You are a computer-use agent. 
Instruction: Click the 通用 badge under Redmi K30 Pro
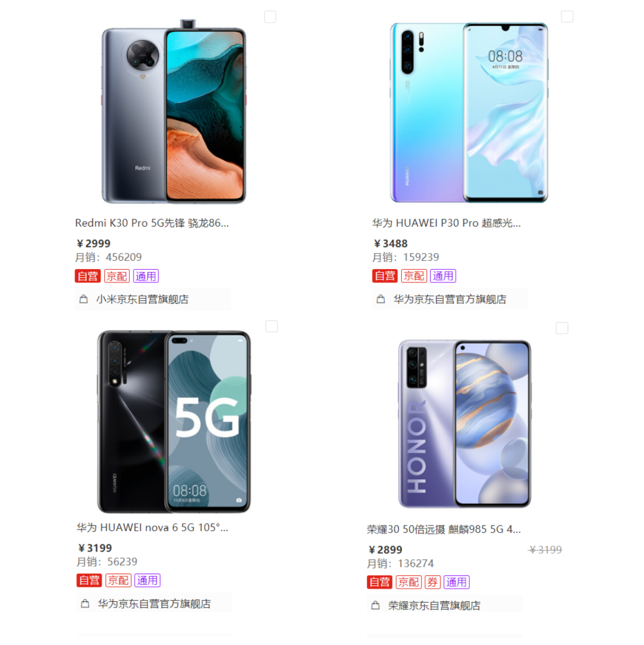[146, 276]
